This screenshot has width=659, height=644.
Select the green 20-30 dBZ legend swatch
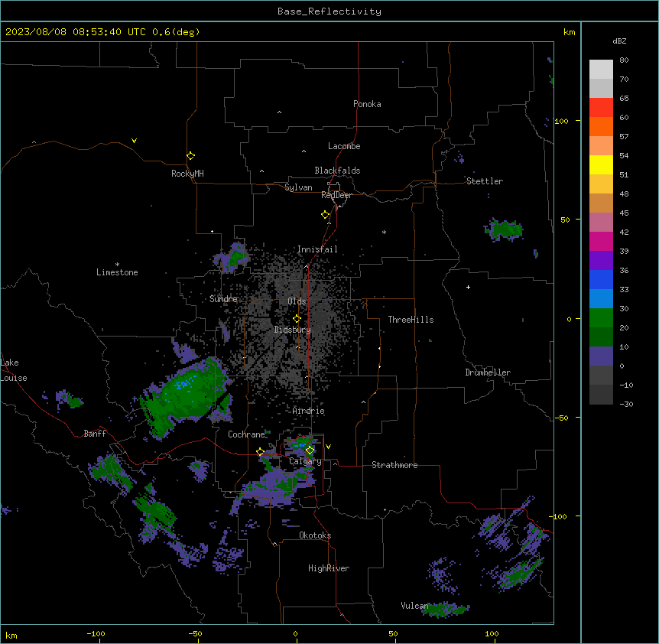[601, 318]
